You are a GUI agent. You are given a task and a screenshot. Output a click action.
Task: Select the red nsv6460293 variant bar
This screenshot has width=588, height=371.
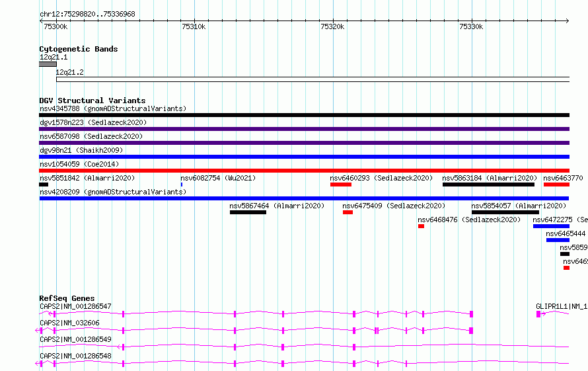pos(340,185)
